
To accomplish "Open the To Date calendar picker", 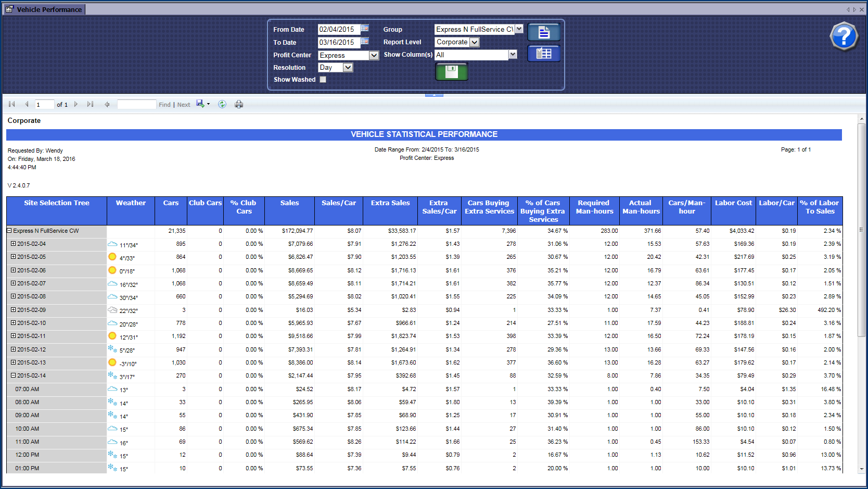I will 365,41.
